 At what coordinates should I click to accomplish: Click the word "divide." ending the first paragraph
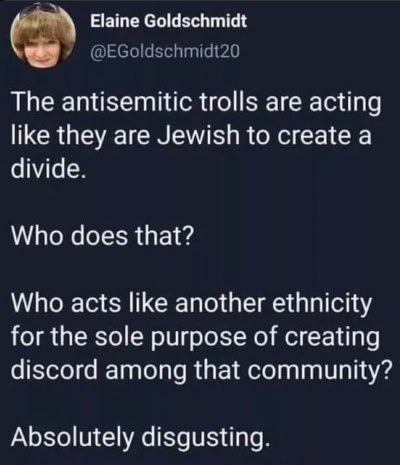tap(46, 170)
